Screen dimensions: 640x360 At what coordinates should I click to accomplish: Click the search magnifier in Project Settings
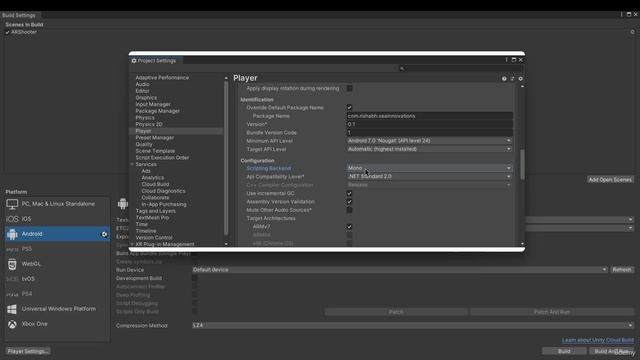(402, 69)
